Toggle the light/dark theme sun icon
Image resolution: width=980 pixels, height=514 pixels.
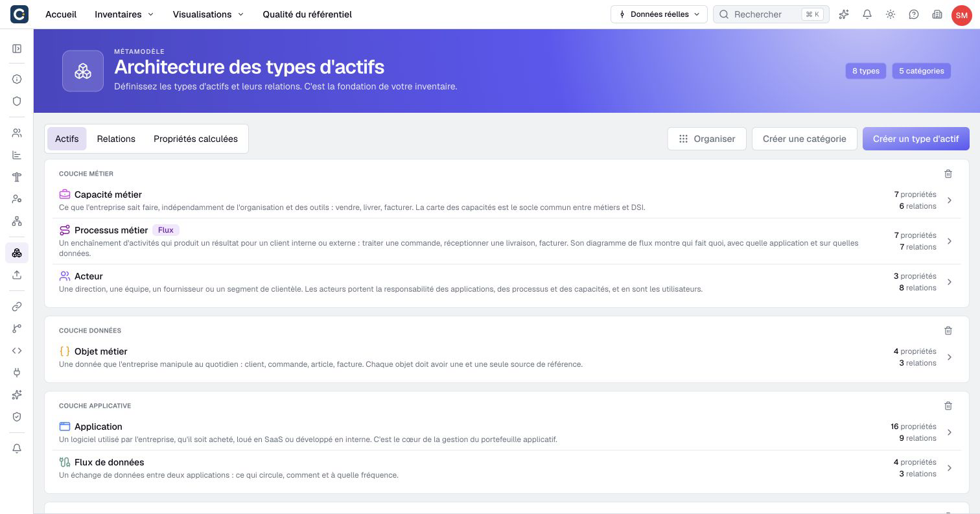tap(891, 14)
